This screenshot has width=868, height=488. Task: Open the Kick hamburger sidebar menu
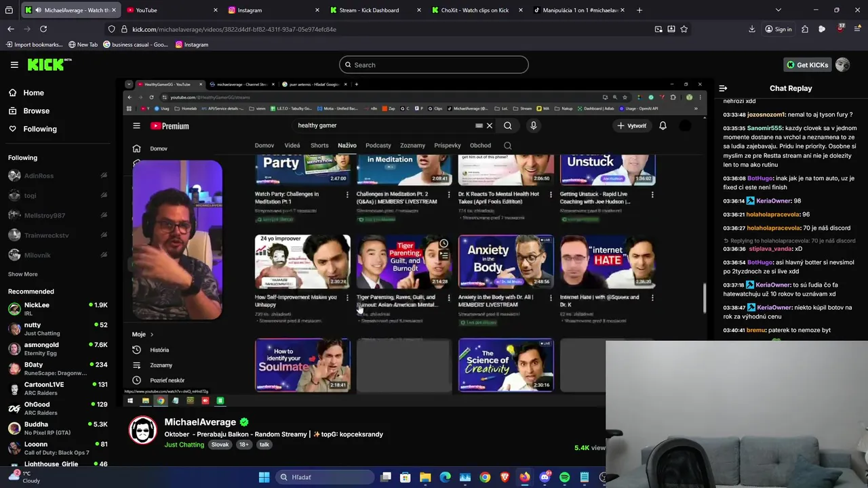click(x=14, y=64)
